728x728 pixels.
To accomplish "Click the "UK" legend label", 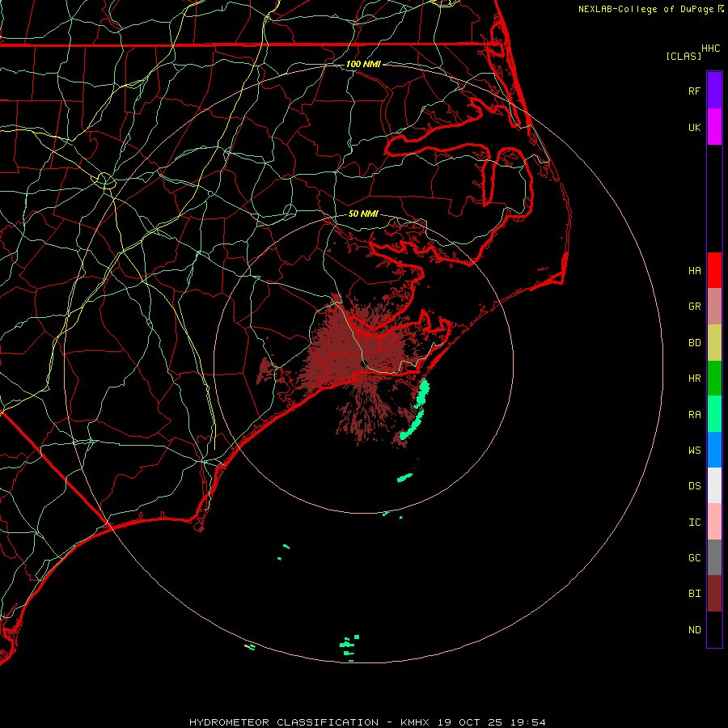I will point(694,127).
